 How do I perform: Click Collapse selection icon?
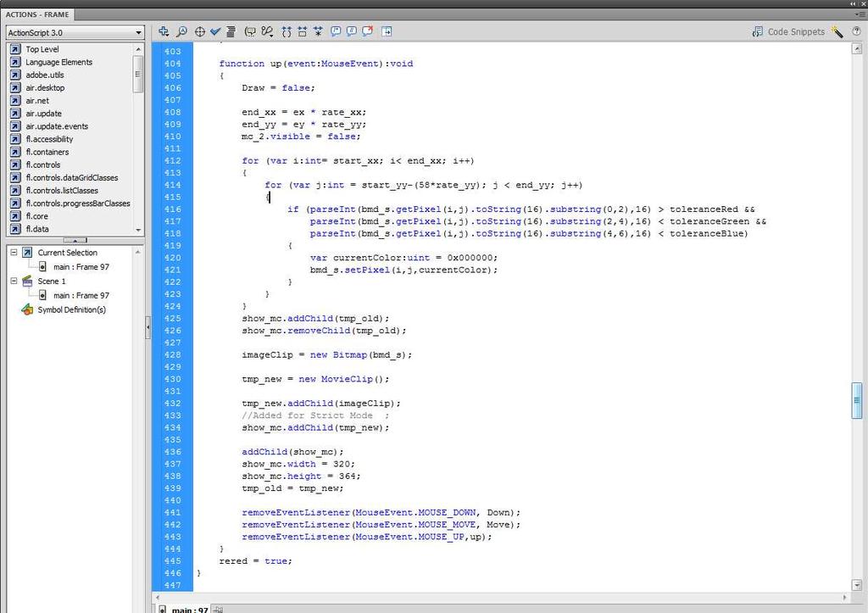(x=303, y=31)
